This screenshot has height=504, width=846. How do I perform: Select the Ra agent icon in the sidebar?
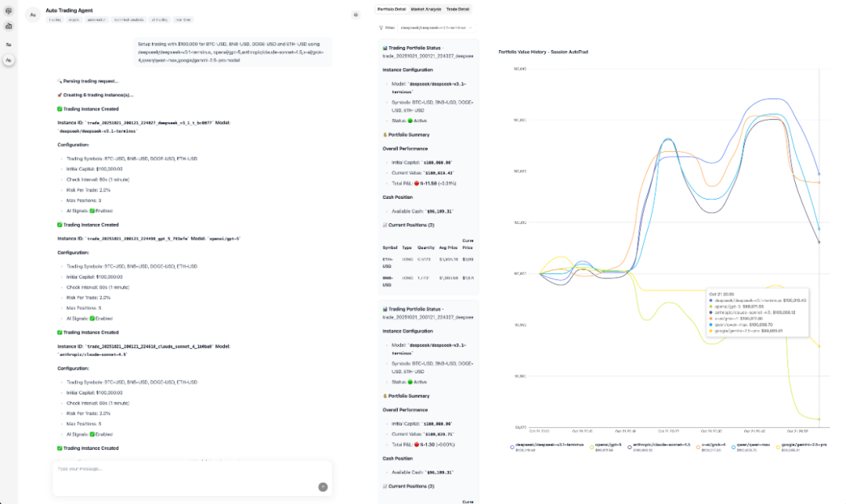point(9,45)
